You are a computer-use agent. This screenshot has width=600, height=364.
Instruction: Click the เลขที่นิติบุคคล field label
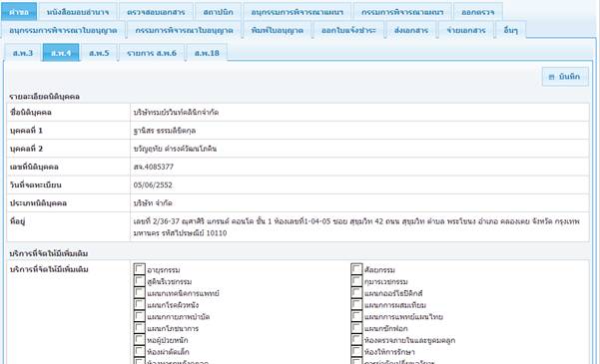click(x=34, y=167)
